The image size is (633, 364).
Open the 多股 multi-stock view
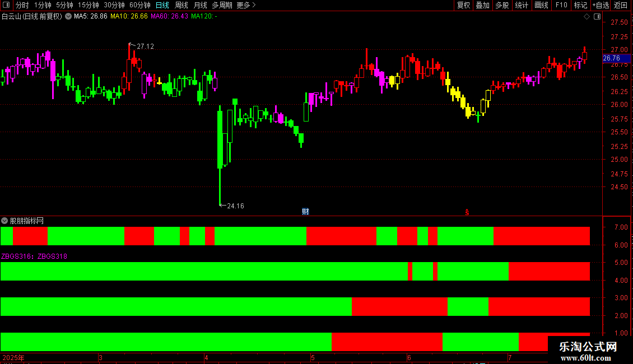[502, 5]
